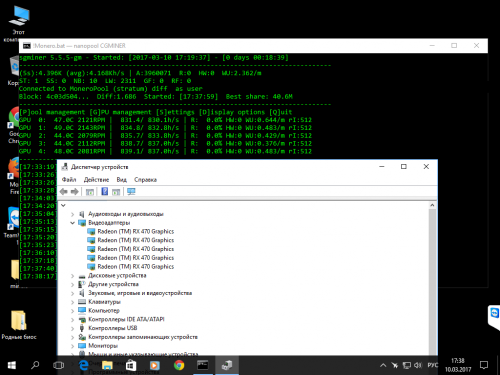
Task: Open taskbar search magnifier
Action: 35,366
